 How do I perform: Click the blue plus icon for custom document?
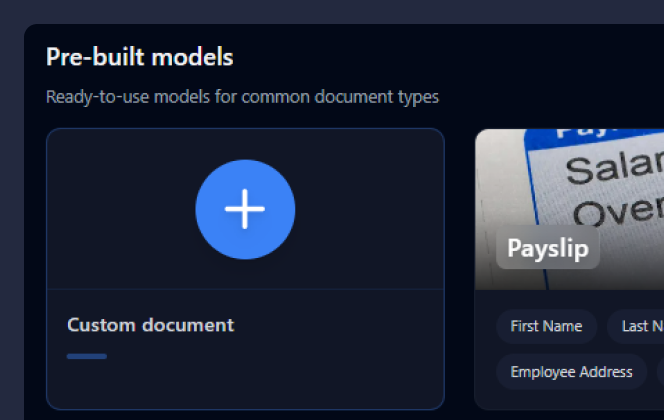(x=245, y=209)
